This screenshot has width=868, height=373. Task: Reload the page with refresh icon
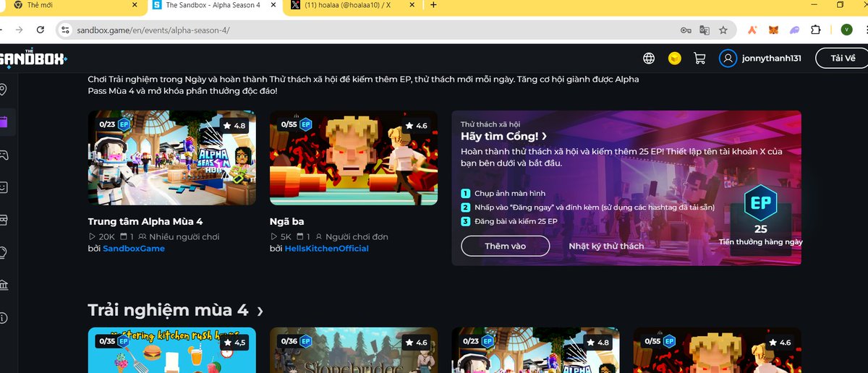point(41,30)
